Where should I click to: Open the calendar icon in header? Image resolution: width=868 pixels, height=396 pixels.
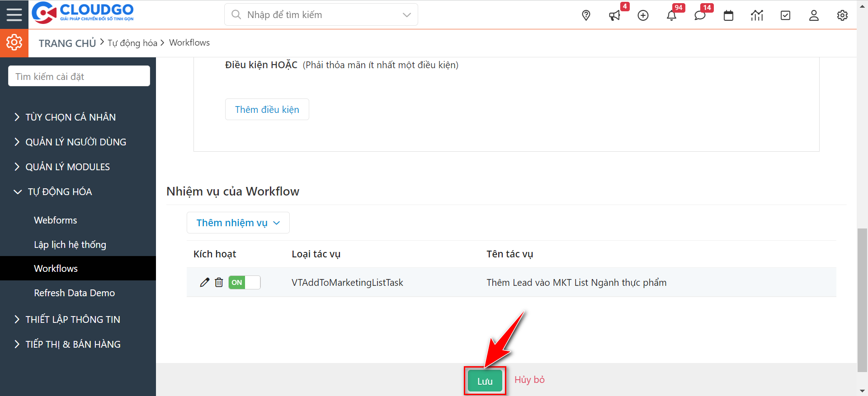(x=728, y=16)
